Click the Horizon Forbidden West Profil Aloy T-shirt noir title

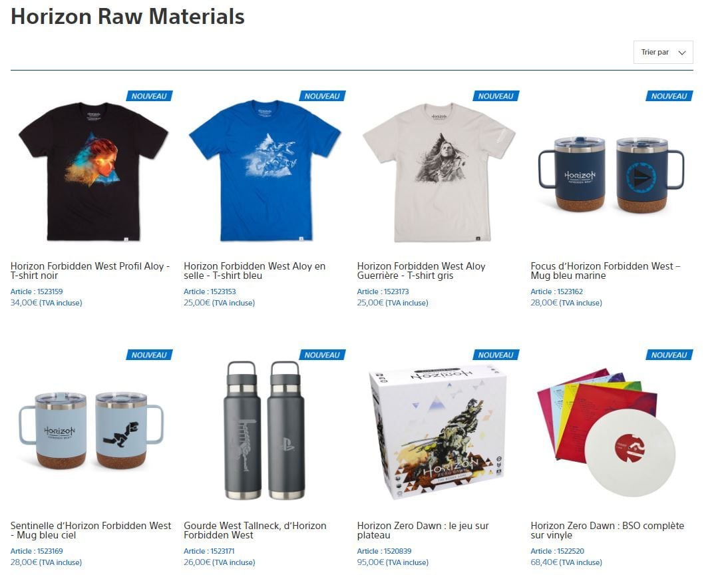coord(90,271)
